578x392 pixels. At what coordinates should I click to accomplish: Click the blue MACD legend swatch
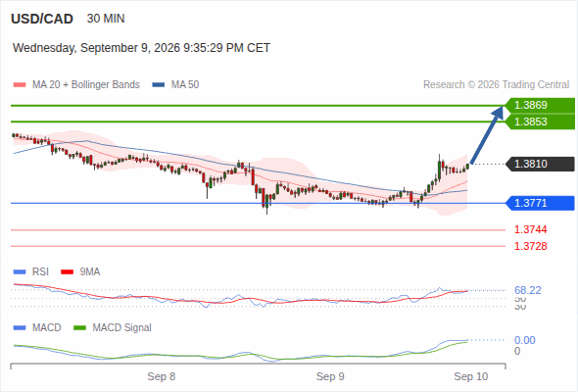coord(20,328)
